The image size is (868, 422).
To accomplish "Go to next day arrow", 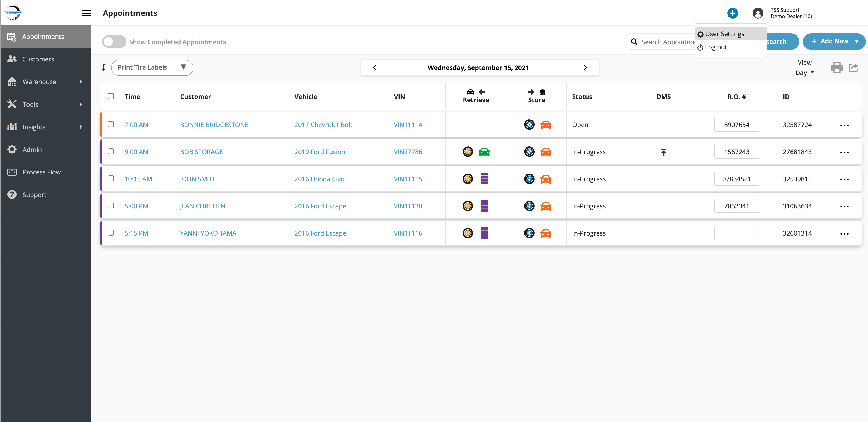I will pyautogui.click(x=585, y=68).
